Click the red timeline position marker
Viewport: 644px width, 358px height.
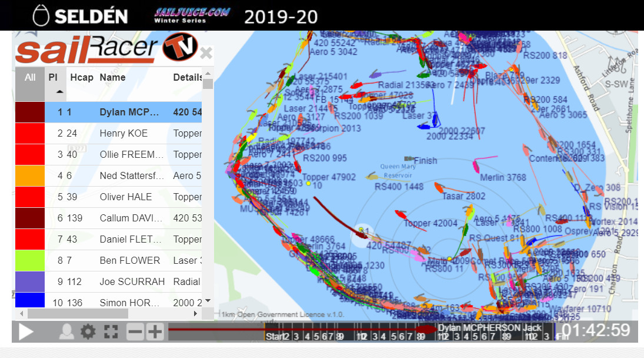426,329
